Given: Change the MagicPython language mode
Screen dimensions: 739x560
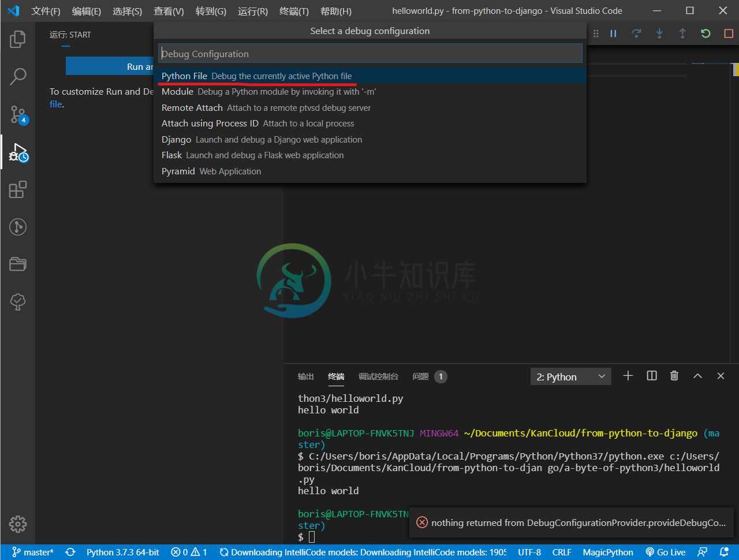Looking at the screenshot, I should tap(608, 552).
